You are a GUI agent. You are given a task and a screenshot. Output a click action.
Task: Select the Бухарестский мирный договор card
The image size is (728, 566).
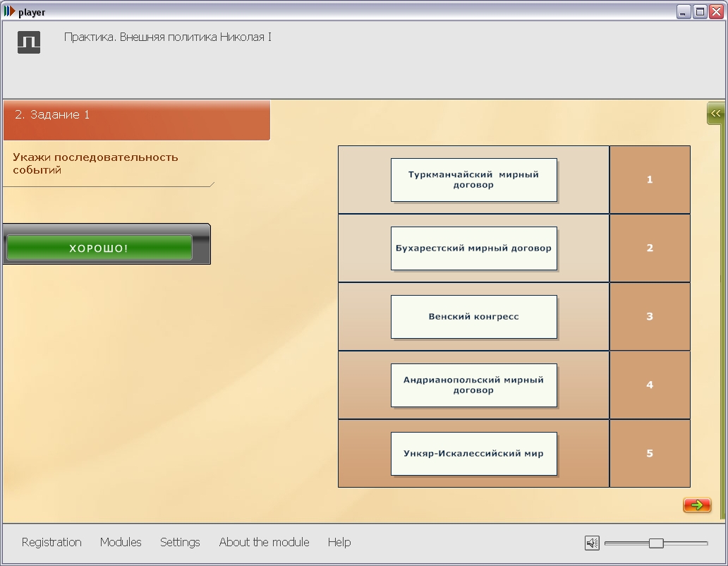tap(474, 248)
